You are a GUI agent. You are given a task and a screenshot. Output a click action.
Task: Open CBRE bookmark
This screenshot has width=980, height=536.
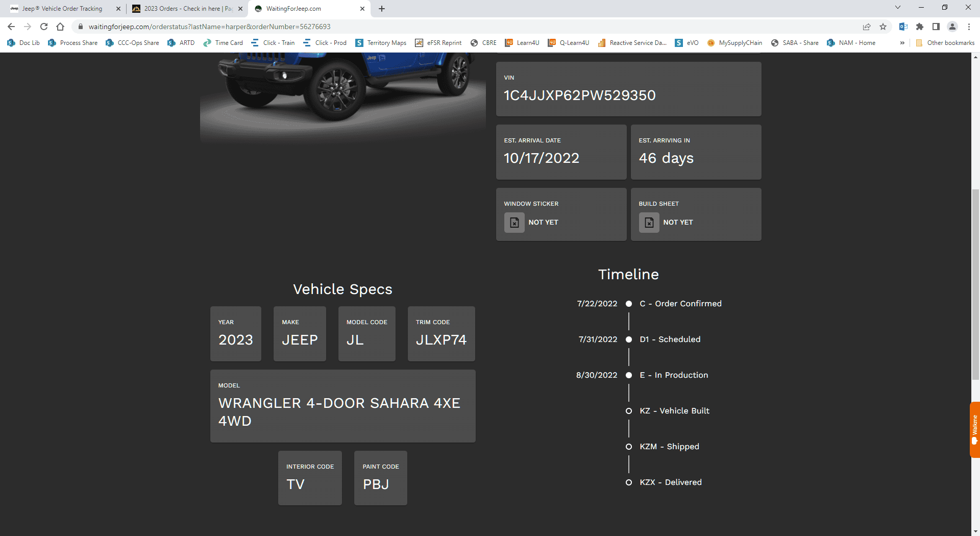(483, 43)
